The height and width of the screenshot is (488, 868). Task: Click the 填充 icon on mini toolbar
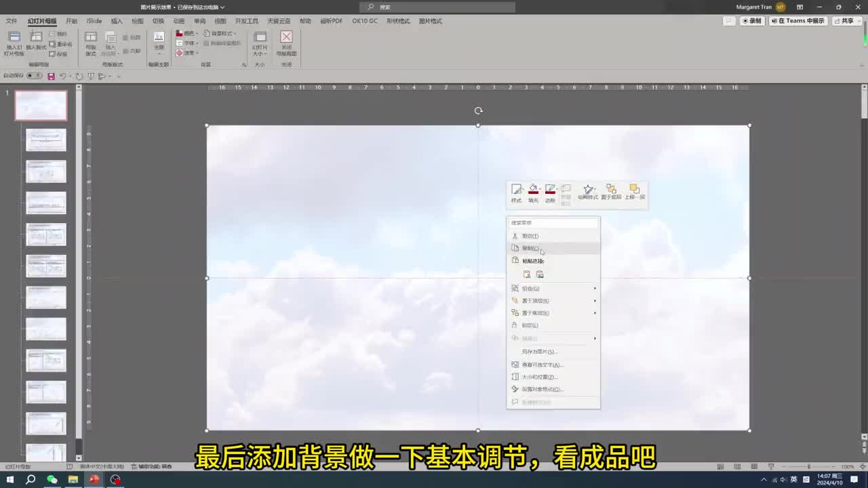[x=534, y=190]
